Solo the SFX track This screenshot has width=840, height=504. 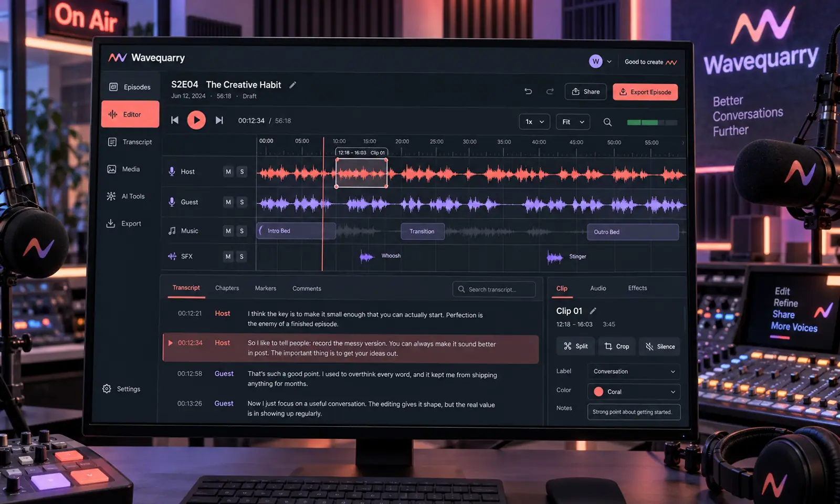[241, 256]
